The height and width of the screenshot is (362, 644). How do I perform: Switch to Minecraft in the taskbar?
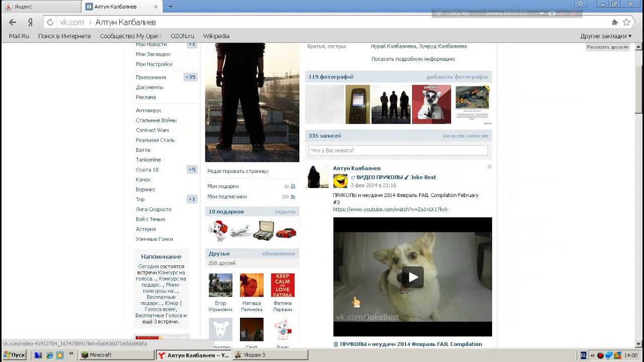[x=117, y=355]
